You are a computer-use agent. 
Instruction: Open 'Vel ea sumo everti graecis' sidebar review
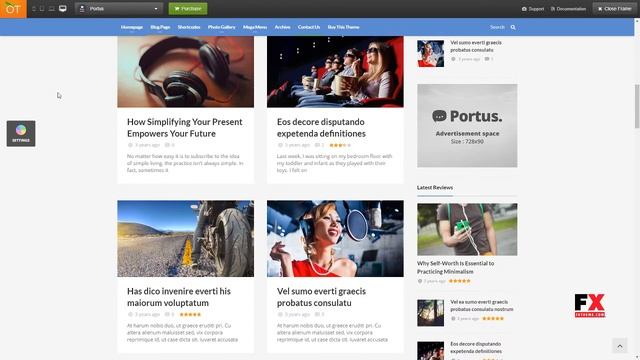pos(482,305)
